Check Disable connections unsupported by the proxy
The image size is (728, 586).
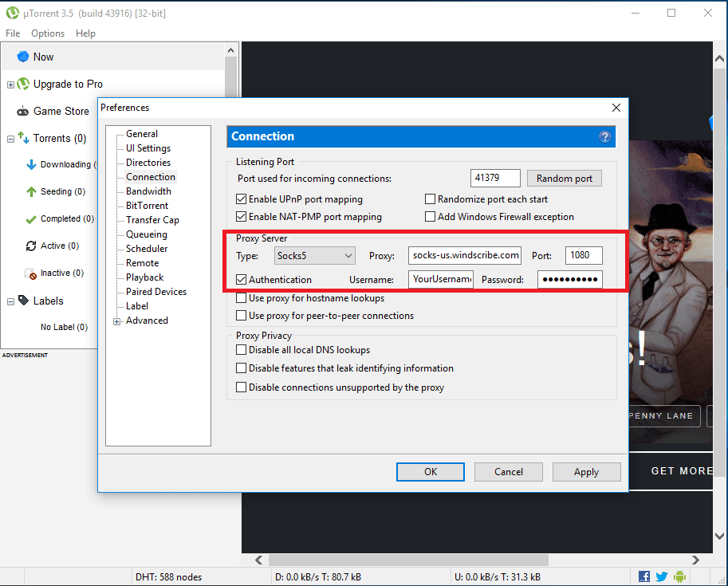[241, 387]
